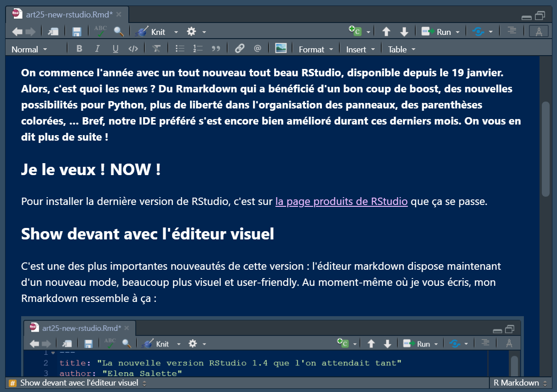The height and width of the screenshot is (392, 557).
Task: Open find and replace magnifier
Action: (x=119, y=31)
